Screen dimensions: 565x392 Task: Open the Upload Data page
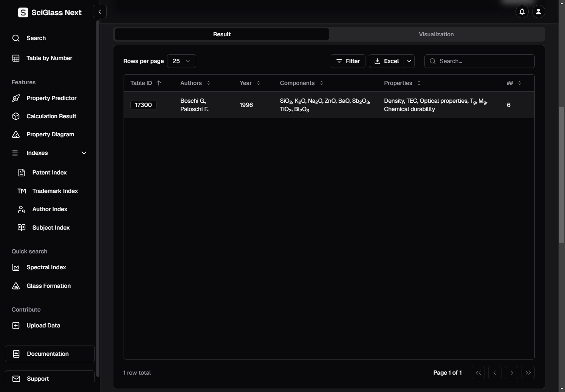pyautogui.click(x=43, y=326)
